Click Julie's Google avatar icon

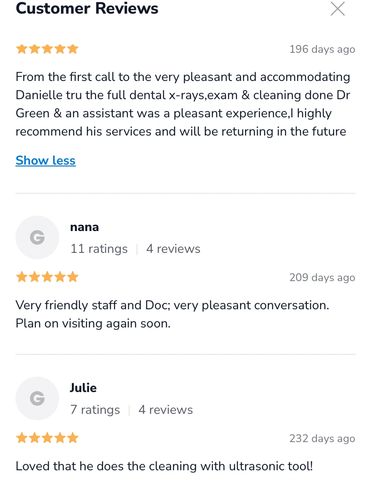(x=37, y=398)
